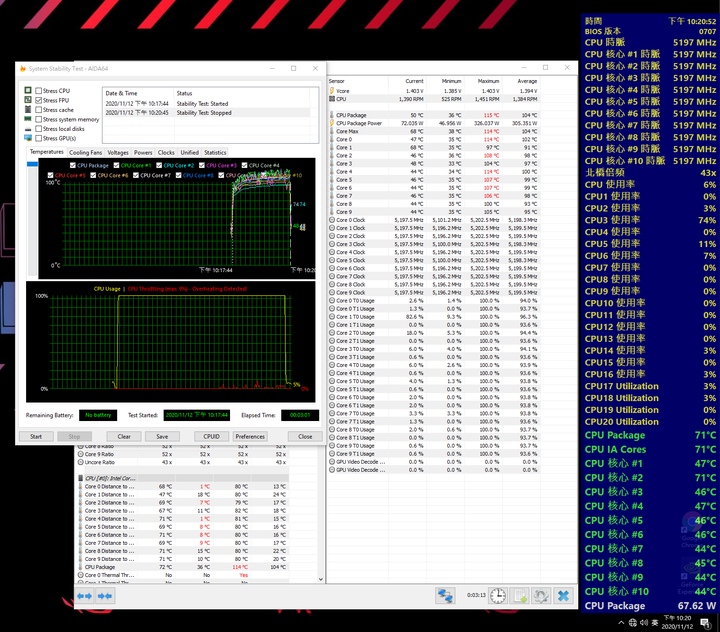Open the notification center icon
Screen dimensions: 720x632
[705, 623]
